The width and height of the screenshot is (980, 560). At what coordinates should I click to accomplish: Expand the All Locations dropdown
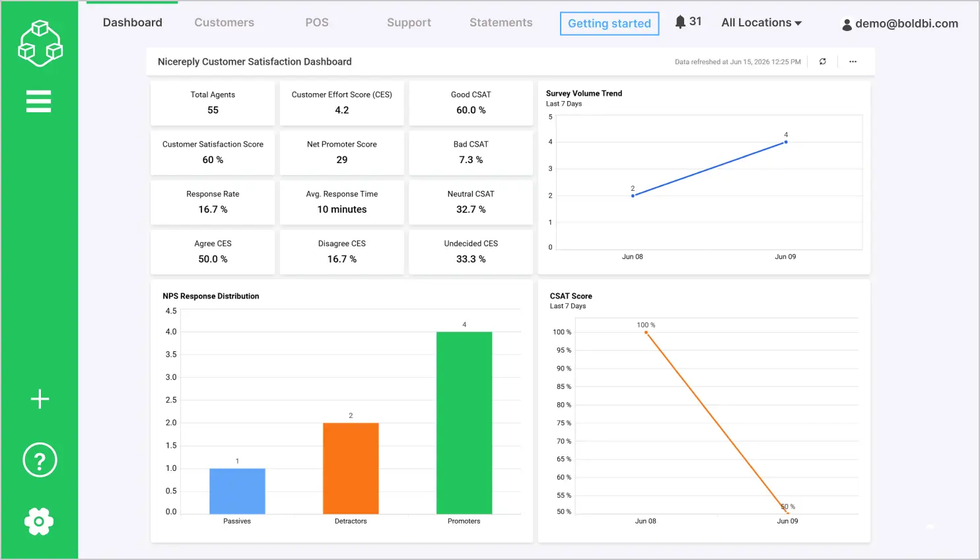tap(761, 22)
